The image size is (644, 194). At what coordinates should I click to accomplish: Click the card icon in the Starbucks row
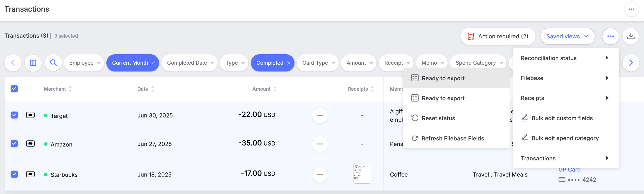(31, 174)
